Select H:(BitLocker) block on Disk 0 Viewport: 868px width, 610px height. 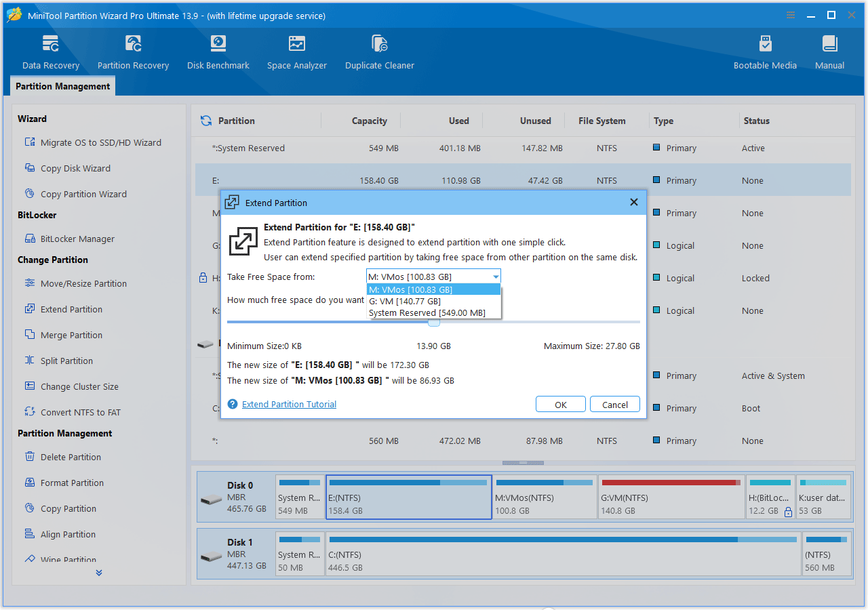[770, 497]
